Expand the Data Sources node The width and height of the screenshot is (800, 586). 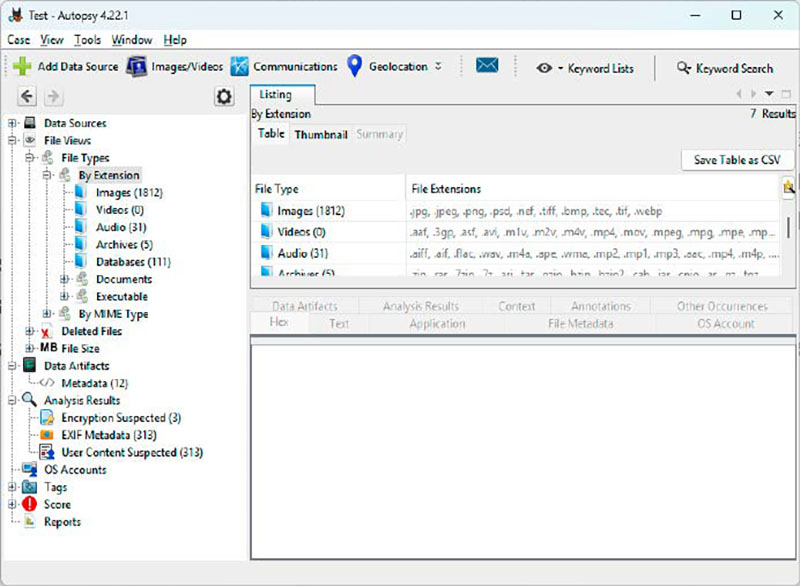coord(12,123)
